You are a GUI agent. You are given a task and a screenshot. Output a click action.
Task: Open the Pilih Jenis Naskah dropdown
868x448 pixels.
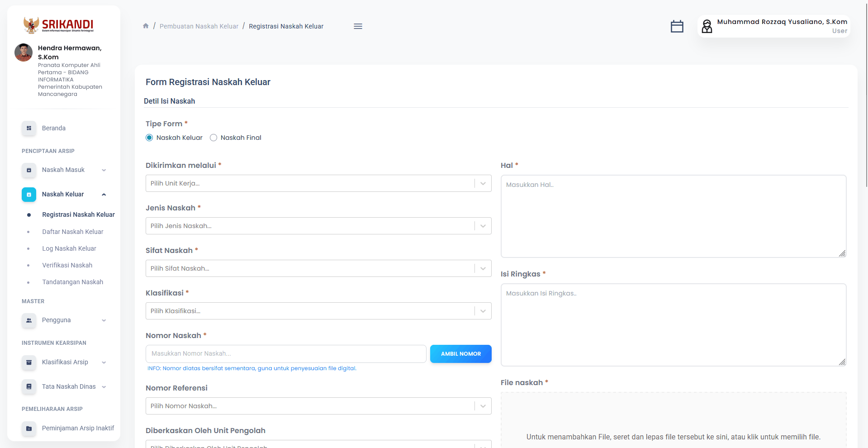318,226
